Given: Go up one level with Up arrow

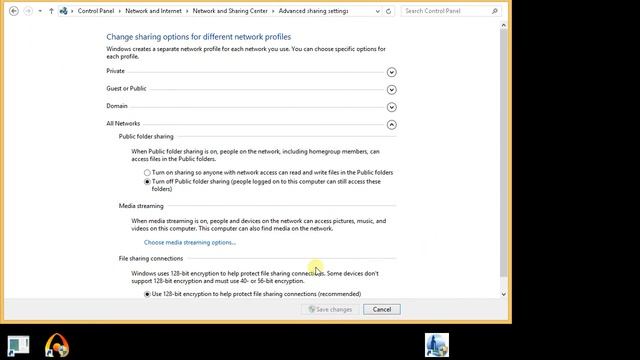Looking at the screenshot, I should 51,11.
